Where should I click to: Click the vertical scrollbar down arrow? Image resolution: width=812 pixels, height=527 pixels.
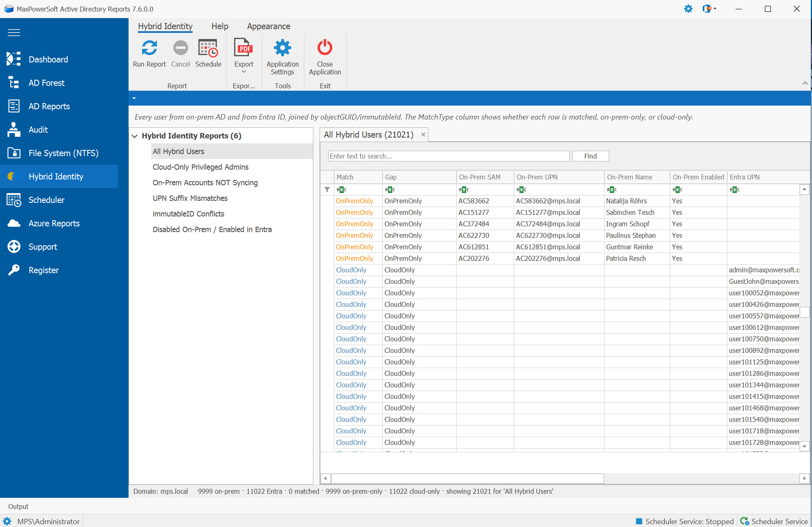coord(805,447)
